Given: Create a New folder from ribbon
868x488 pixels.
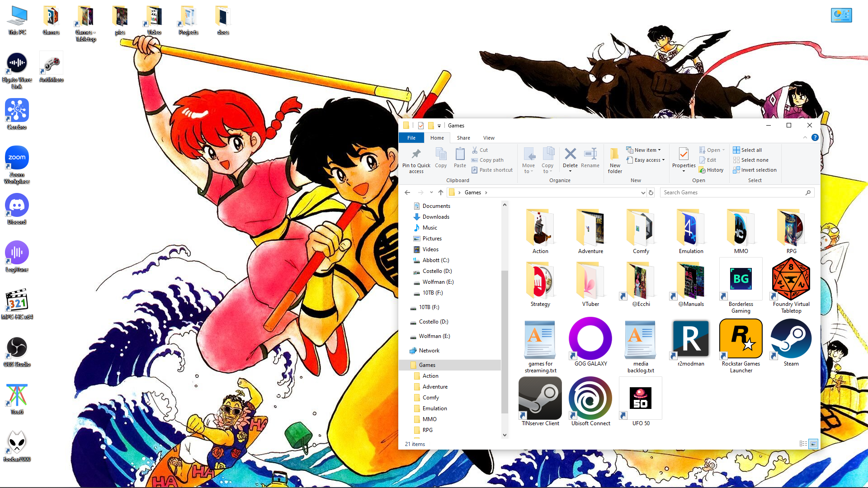Looking at the screenshot, I should (x=615, y=160).
